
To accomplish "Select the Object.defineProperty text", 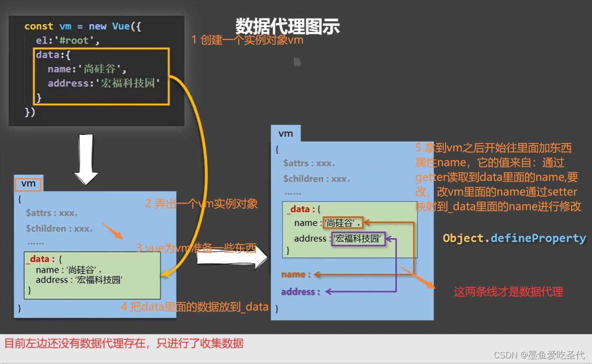I will 515,238.
